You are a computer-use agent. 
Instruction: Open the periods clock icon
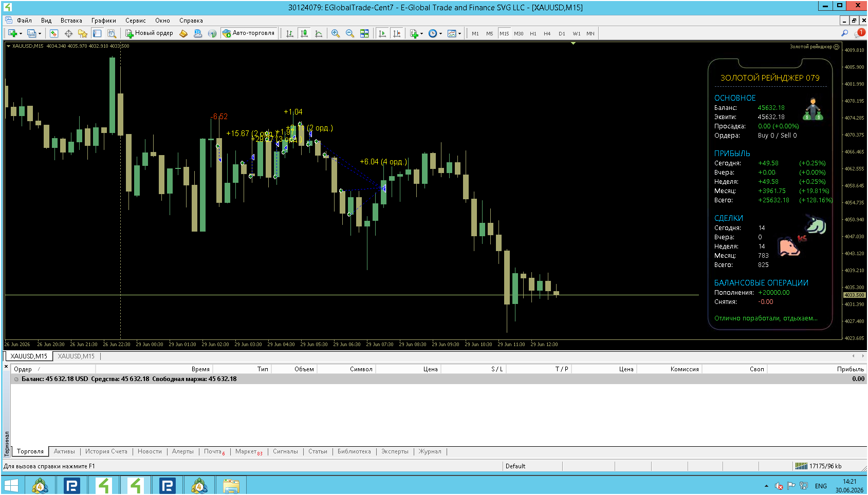pyautogui.click(x=433, y=33)
